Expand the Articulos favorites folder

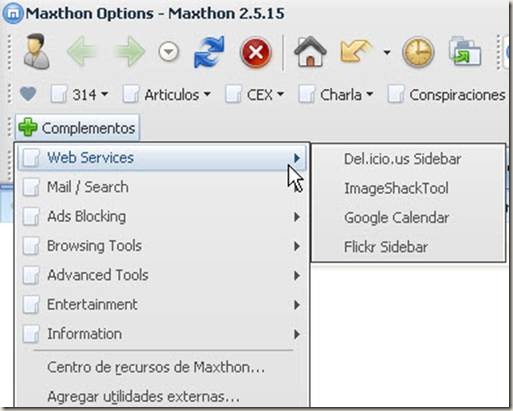point(167,95)
